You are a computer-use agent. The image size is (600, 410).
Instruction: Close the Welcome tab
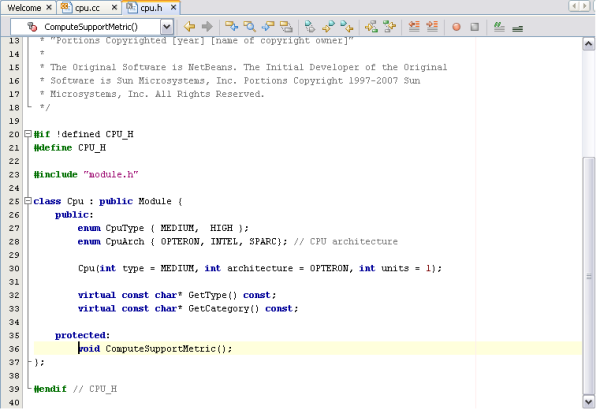point(49,7)
